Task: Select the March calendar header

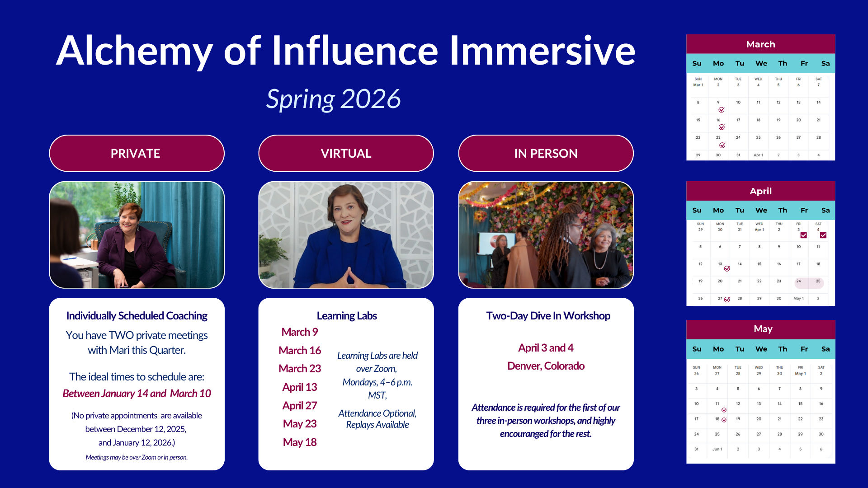Action: [x=760, y=44]
